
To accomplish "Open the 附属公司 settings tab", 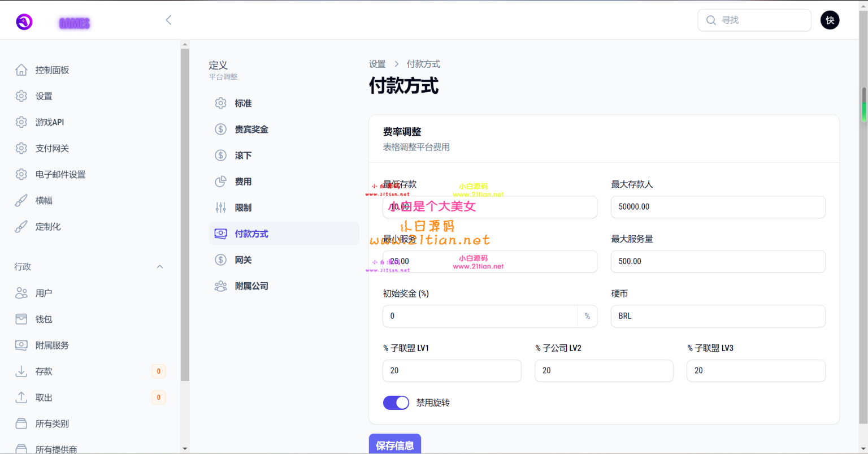I will coord(251,286).
